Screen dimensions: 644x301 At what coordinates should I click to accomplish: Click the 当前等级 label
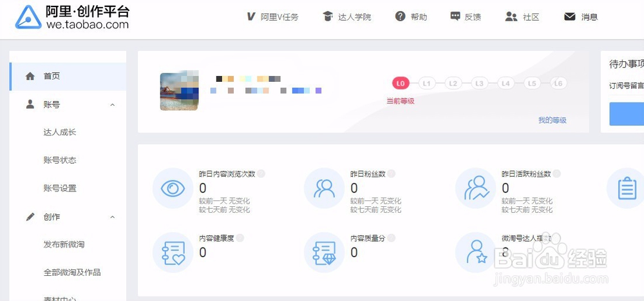click(x=401, y=101)
